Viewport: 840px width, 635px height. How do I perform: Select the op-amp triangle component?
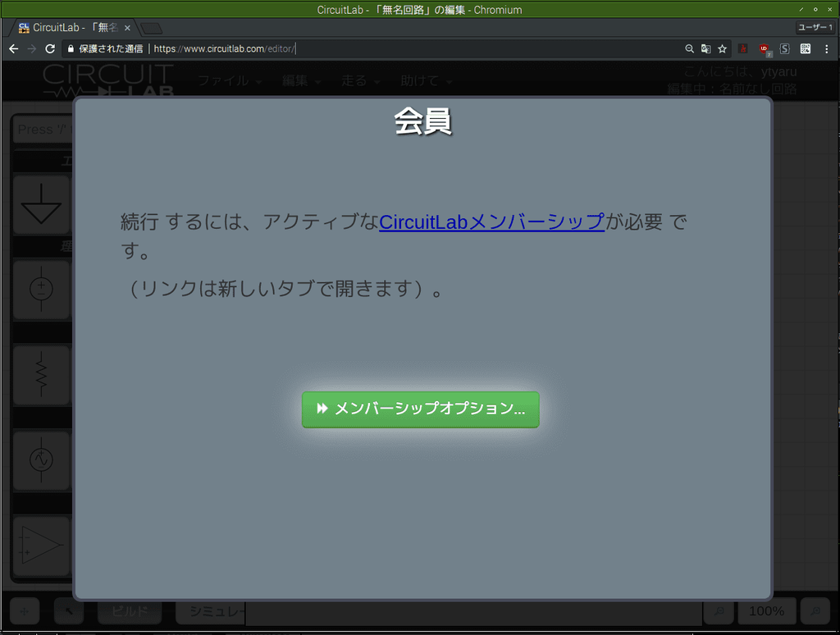42,546
